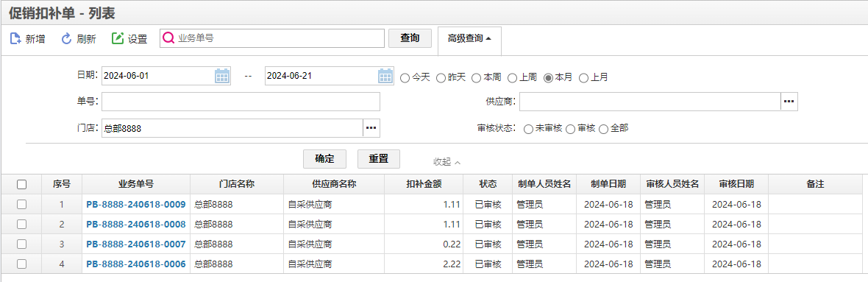Image resolution: width=868 pixels, height=282 pixels.
Task: Choose 全部 audit status radio
Action: click(603, 129)
